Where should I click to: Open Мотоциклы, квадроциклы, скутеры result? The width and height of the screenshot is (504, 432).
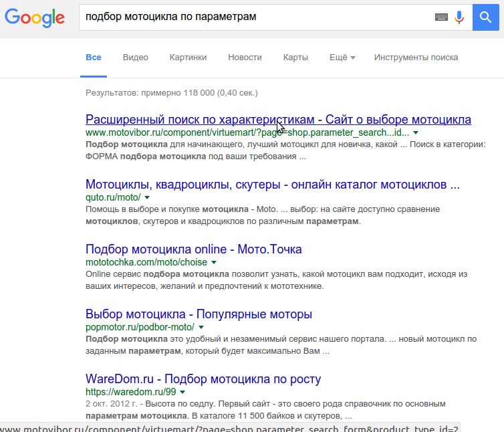pos(273,185)
